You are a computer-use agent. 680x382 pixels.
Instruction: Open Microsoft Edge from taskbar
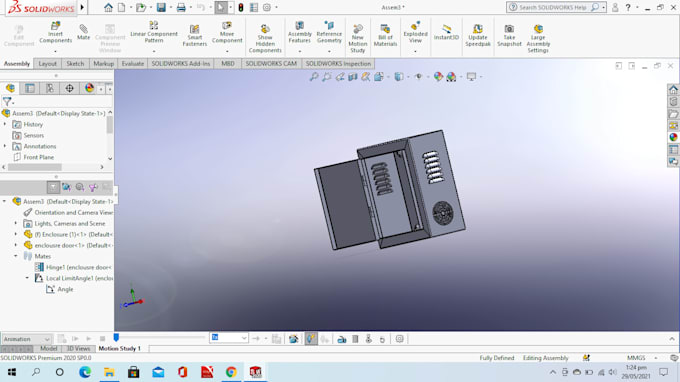pyautogui.click(x=85, y=372)
